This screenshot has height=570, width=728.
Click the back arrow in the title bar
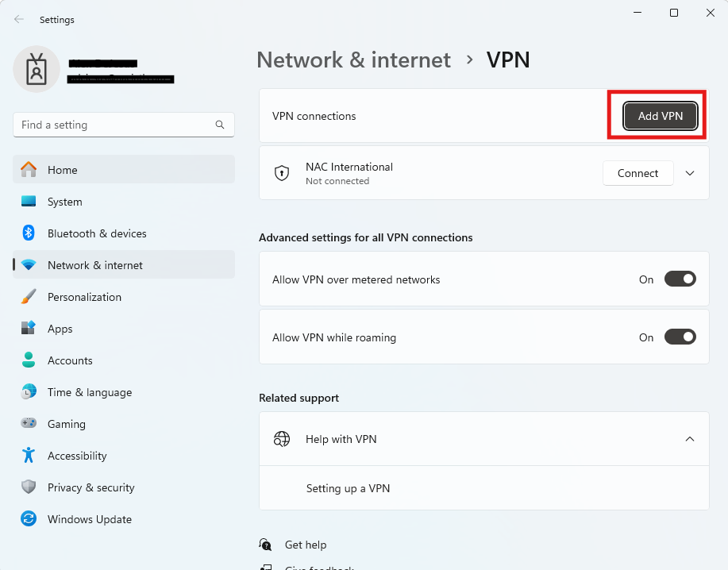(17, 19)
